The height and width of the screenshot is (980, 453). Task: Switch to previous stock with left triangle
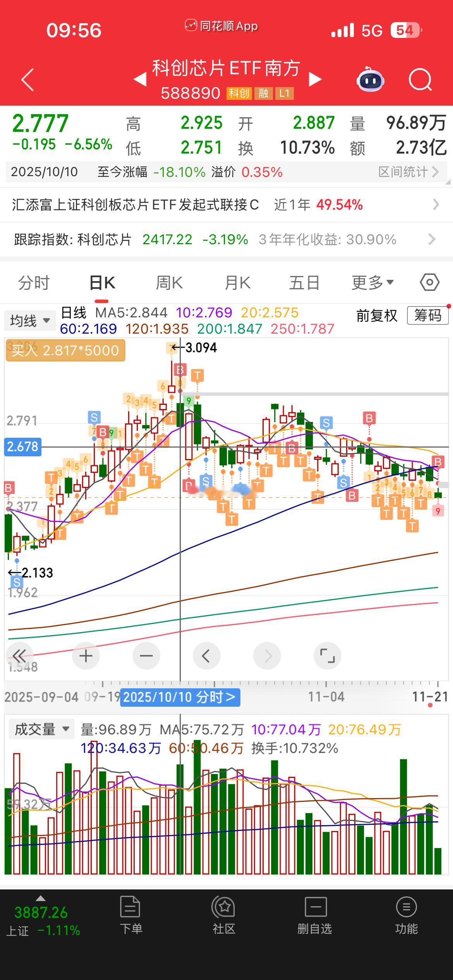[x=140, y=79]
